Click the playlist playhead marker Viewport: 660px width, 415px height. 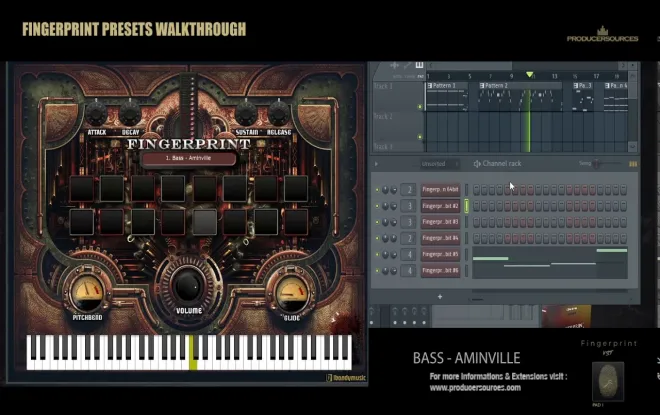tap(530, 74)
